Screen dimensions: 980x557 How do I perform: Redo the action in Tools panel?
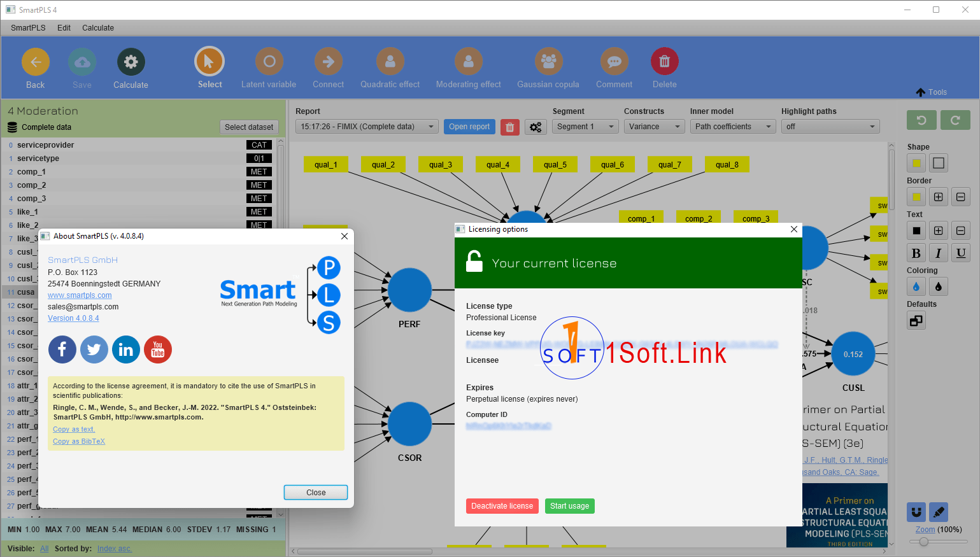coord(955,120)
